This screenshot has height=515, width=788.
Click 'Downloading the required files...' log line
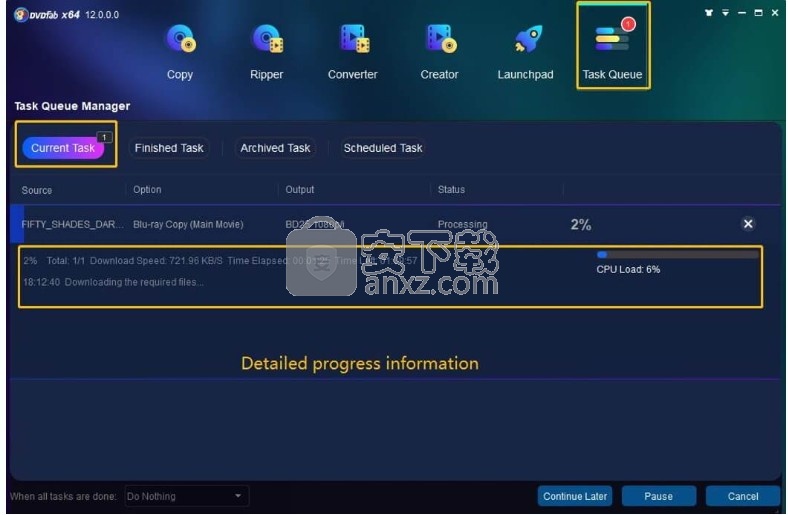[134, 282]
